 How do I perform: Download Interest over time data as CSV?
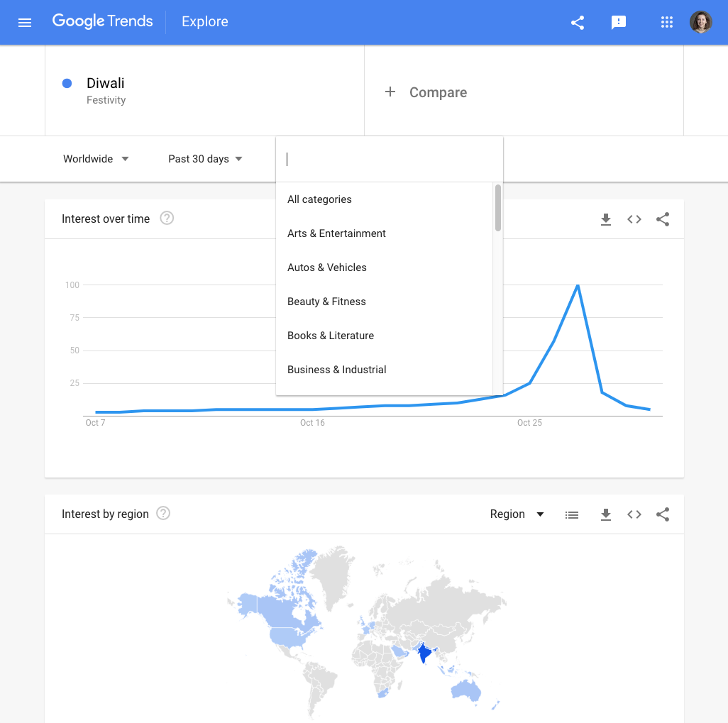pyautogui.click(x=605, y=219)
